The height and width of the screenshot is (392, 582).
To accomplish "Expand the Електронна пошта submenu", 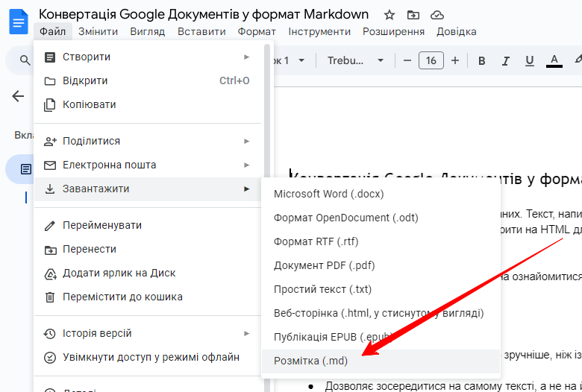I will click(x=148, y=165).
